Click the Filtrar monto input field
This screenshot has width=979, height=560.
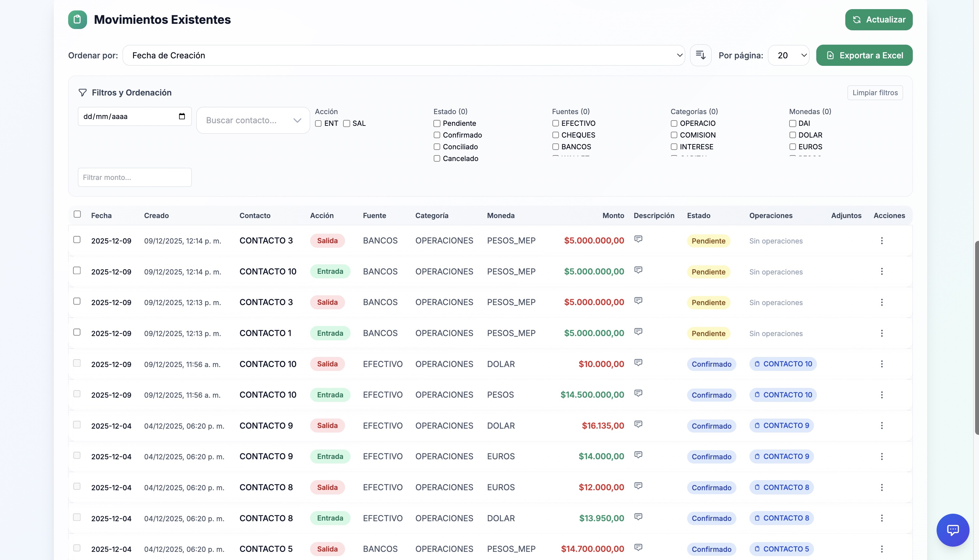click(135, 177)
